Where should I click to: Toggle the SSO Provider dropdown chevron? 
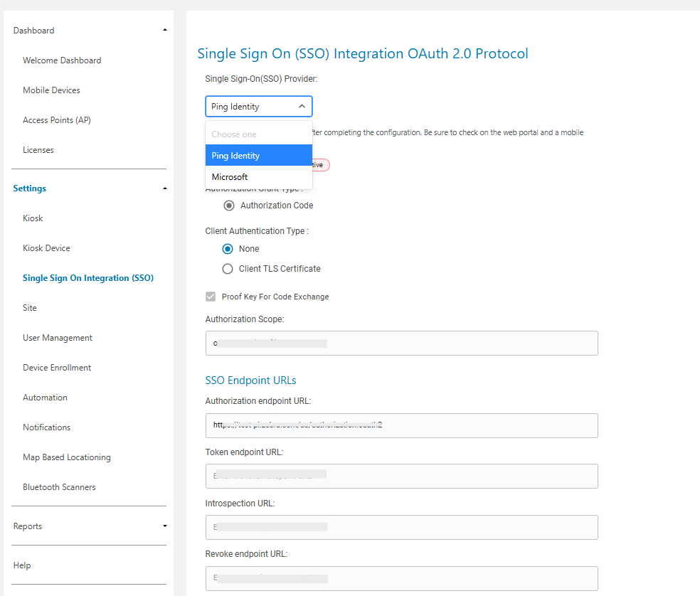(x=302, y=107)
